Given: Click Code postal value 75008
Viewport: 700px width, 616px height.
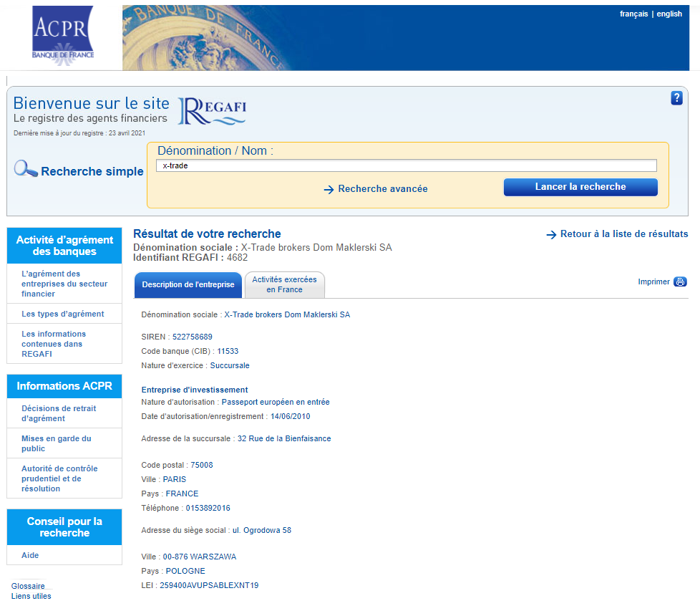Looking at the screenshot, I should [202, 465].
